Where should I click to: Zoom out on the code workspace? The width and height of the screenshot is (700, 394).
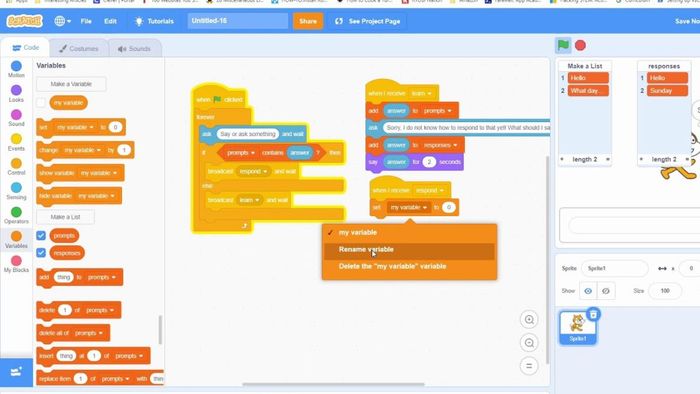click(529, 343)
